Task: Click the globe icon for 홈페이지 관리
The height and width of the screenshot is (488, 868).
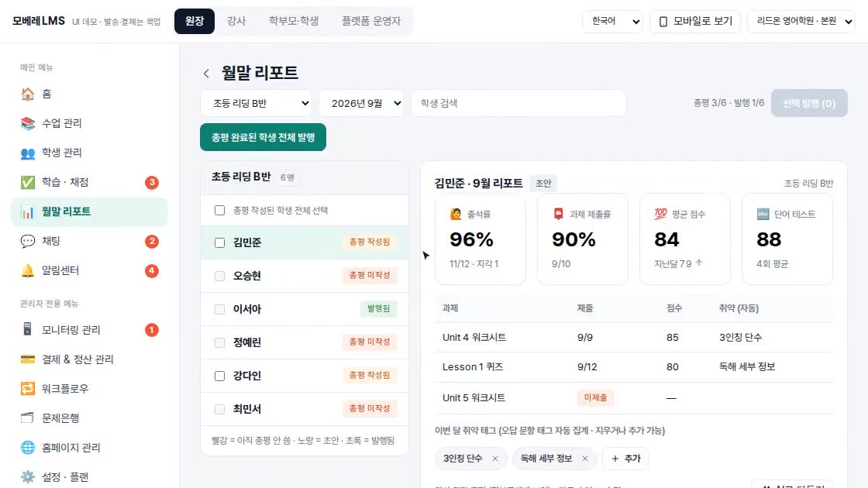Action: [x=27, y=448]
